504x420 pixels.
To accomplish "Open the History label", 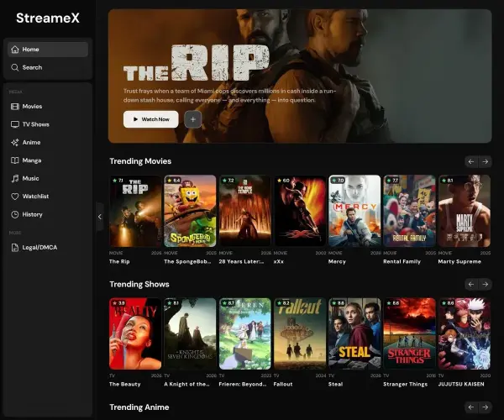I will [32, 214].
